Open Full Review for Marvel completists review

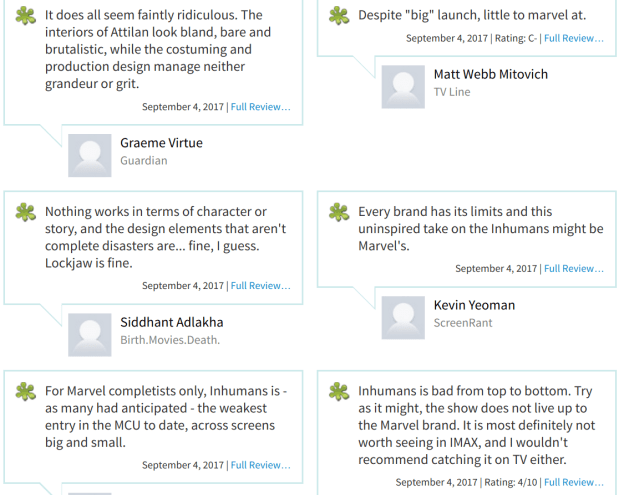click(x=260, y=465)
